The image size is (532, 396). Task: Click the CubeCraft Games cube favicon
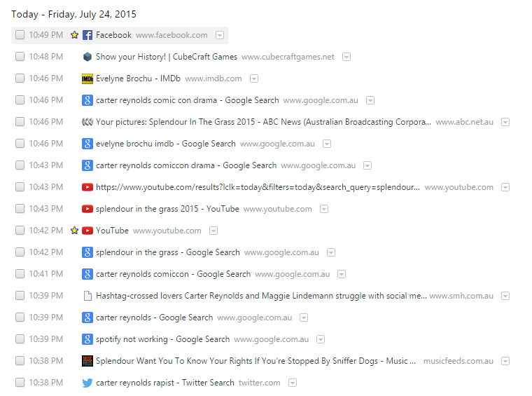[x=87, y=57]
